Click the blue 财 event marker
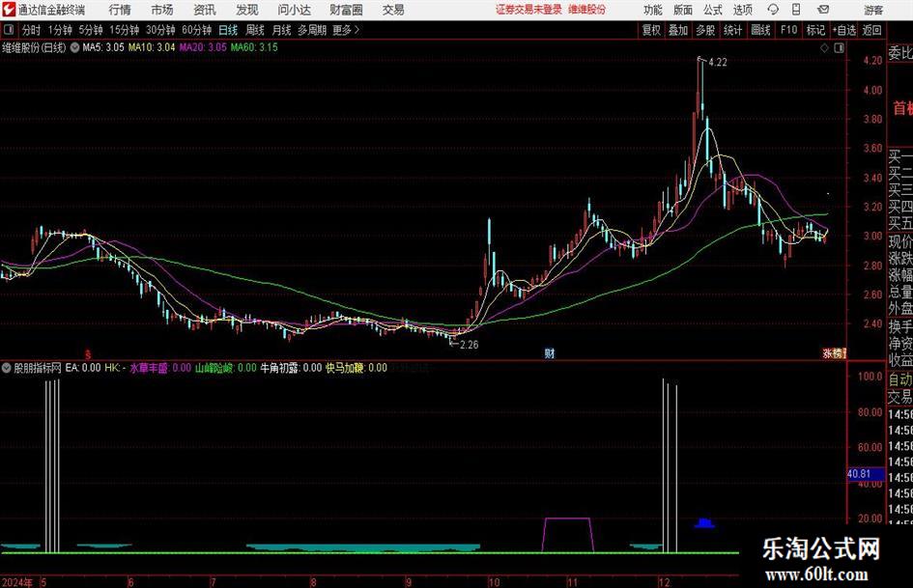 coord(550,352)
